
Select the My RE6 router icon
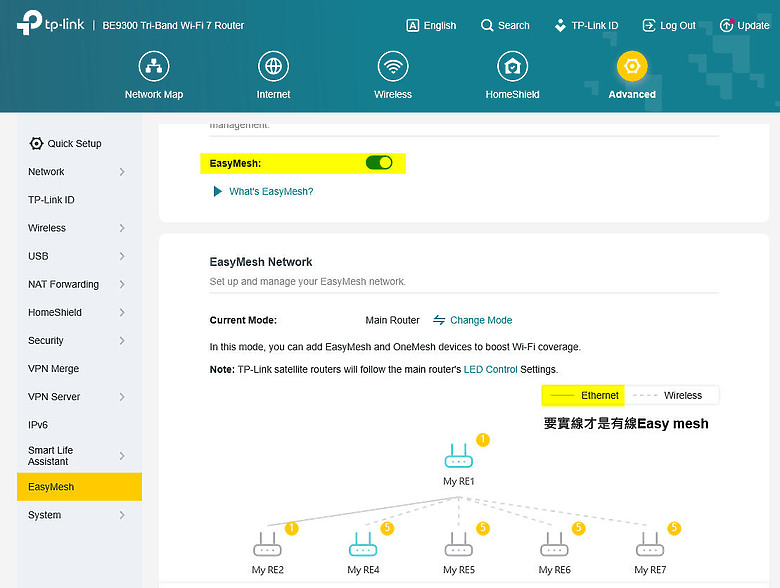click(554, 544)
